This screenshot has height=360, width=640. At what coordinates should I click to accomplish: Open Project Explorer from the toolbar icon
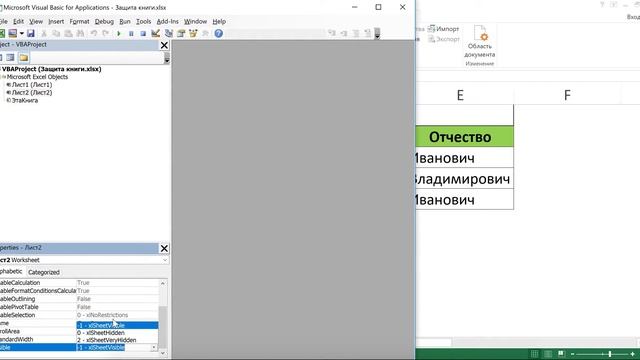tap(169, 33)
